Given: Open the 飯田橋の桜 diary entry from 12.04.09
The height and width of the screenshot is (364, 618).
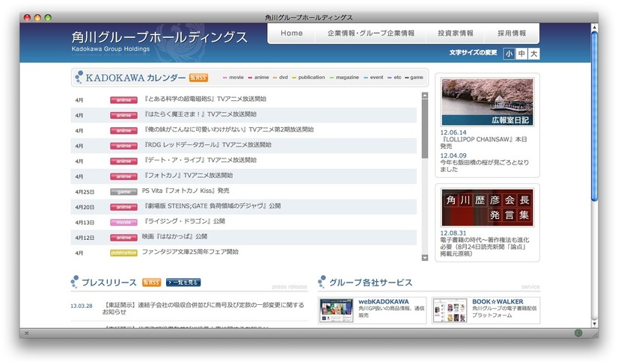Looking at the screenshot, I should coord(484,166).
